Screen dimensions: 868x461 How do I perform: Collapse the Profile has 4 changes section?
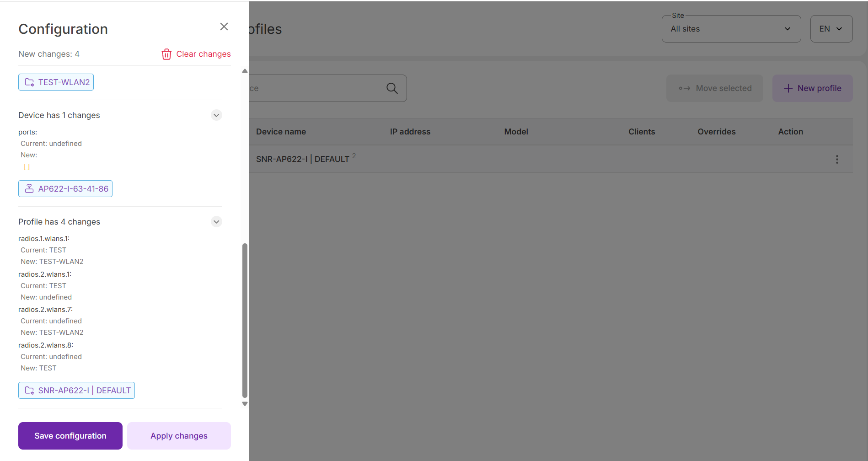coord(216,222)
